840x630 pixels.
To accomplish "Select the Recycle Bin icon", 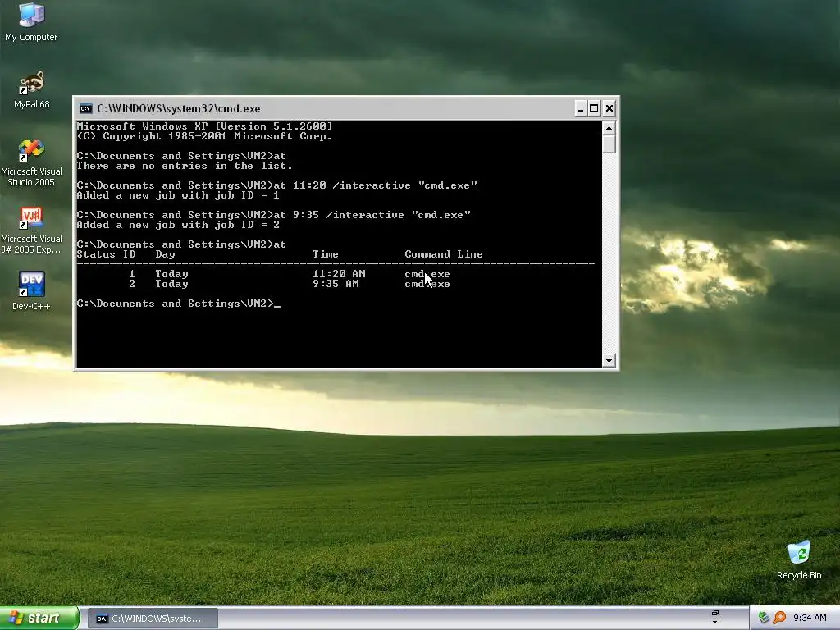I will click(x=799, y=560).
